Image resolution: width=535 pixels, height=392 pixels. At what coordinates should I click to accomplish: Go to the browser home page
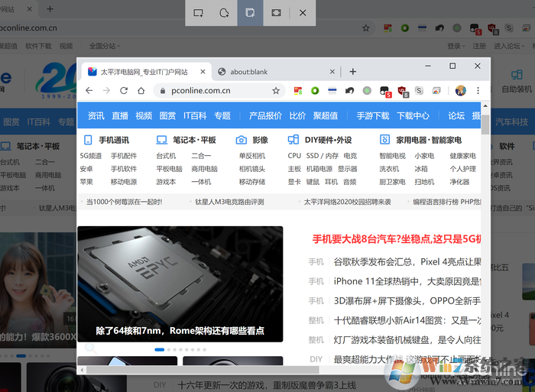141,90
